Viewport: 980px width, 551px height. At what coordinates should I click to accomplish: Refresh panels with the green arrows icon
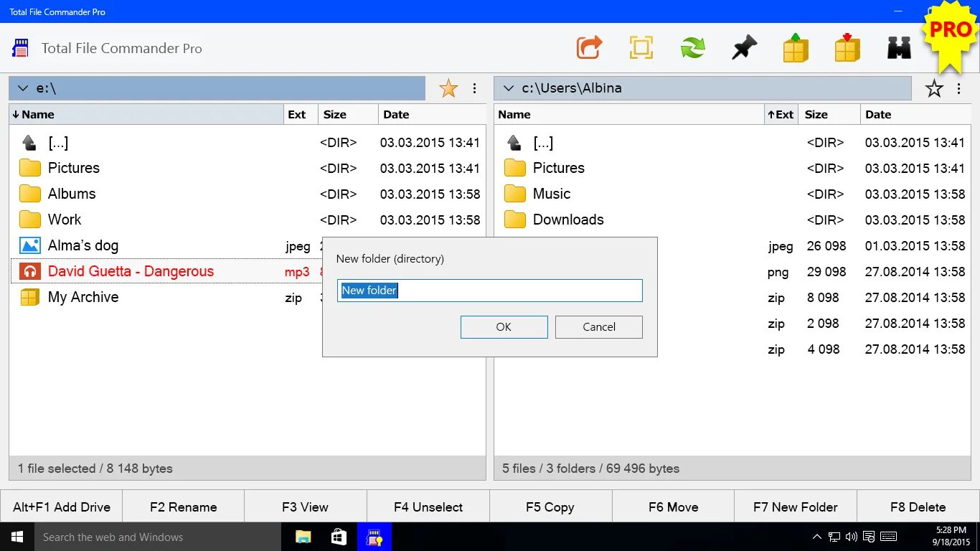[x=692, y=48]
